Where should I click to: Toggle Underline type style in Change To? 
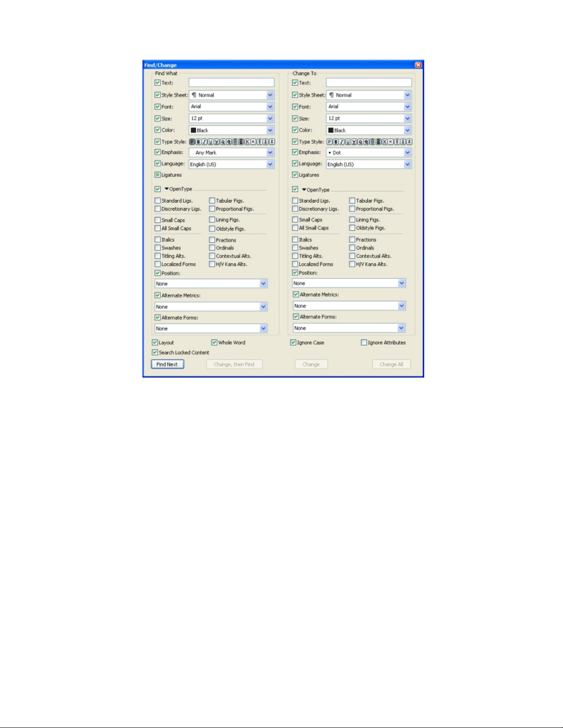348,142
